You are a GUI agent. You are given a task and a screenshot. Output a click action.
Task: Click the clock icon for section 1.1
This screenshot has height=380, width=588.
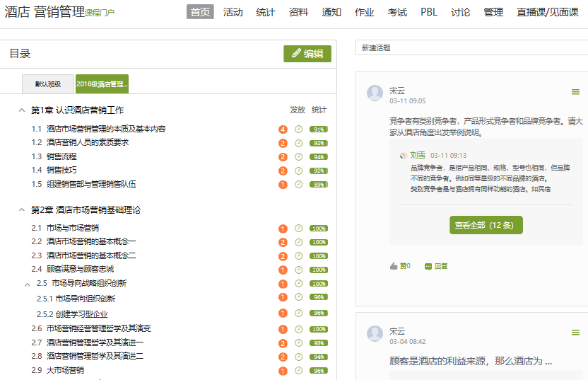coord(298,129)
